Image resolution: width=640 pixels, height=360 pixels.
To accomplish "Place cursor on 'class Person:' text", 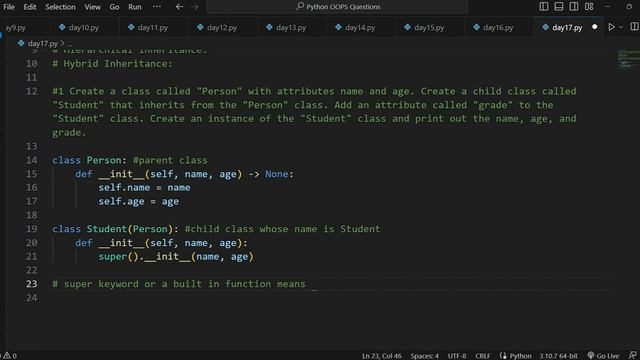I will pyautogui.click(x=89, y=160).
